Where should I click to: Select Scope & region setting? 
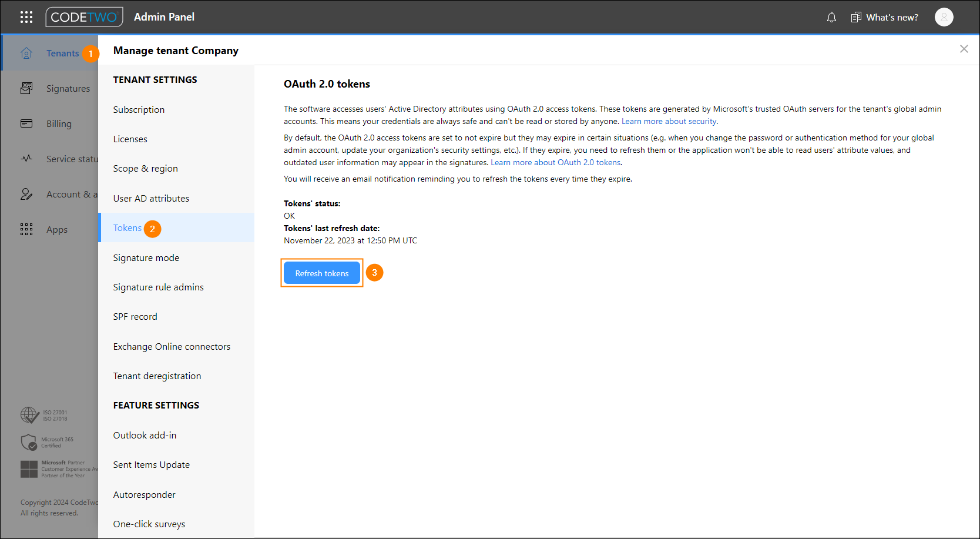coord(176,168)
